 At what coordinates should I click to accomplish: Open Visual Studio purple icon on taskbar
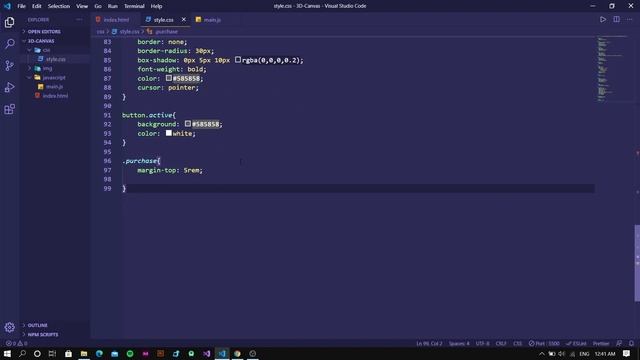pyautogui.click(x=207, y=353)
